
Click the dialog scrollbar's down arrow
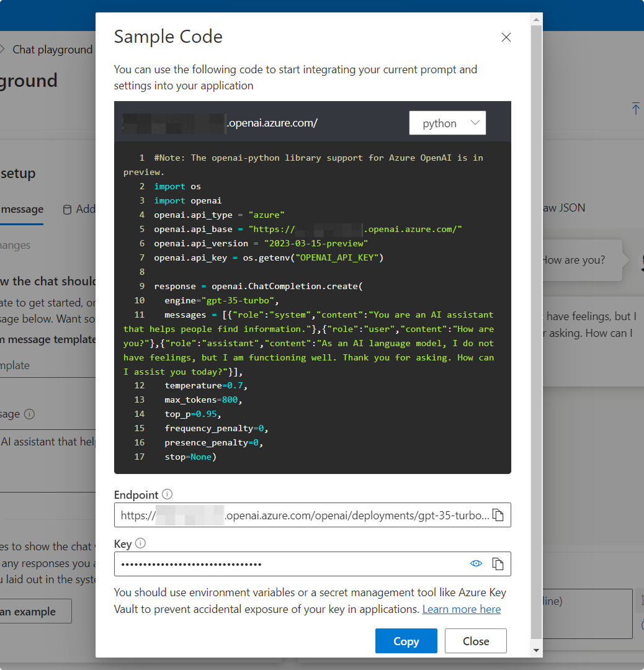(536, 650)
